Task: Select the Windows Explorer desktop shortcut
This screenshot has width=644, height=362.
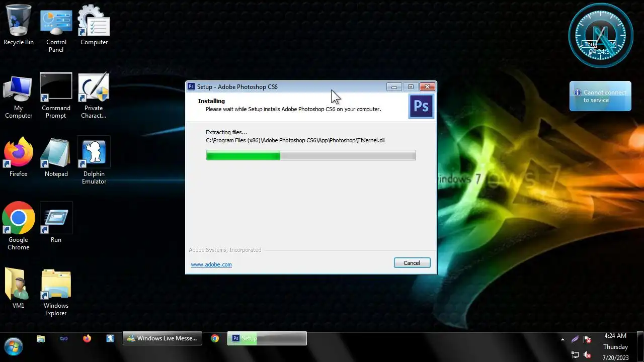Action: click(56, 293)
